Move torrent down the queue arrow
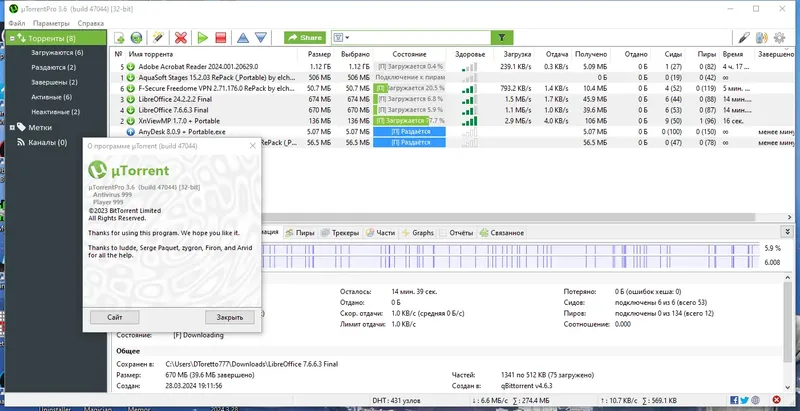The image size is (800, 411). (261, 38)
